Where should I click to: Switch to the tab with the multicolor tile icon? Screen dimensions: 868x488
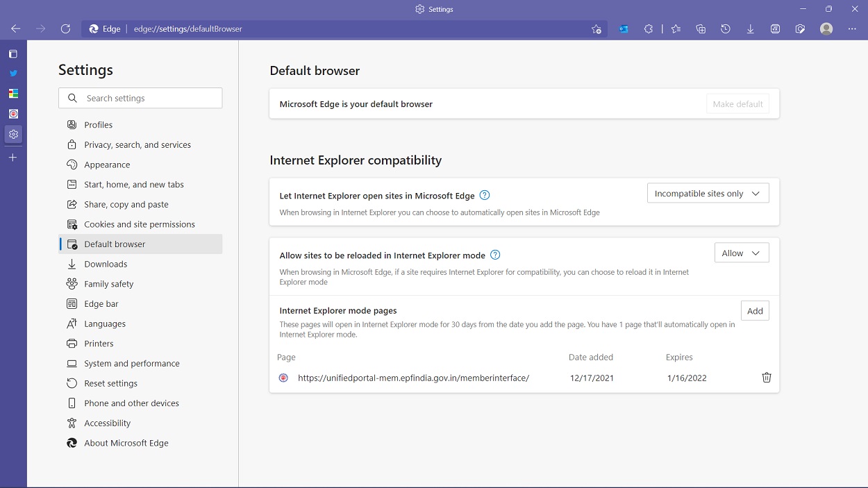[13, 94]
